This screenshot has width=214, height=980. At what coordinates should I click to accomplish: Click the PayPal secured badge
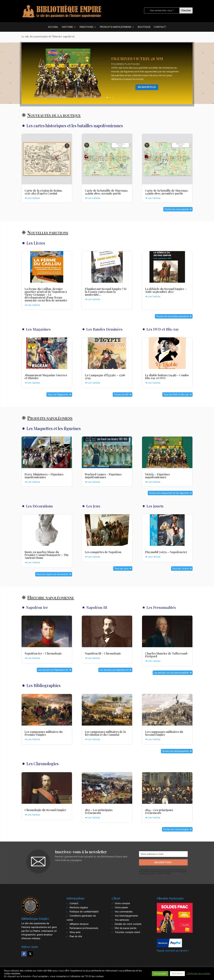[x=169, y=943]
